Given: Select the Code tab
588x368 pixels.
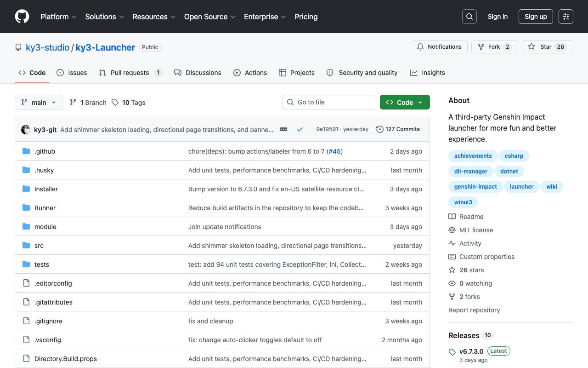Looking at the screenshot, I should (32, 73).
